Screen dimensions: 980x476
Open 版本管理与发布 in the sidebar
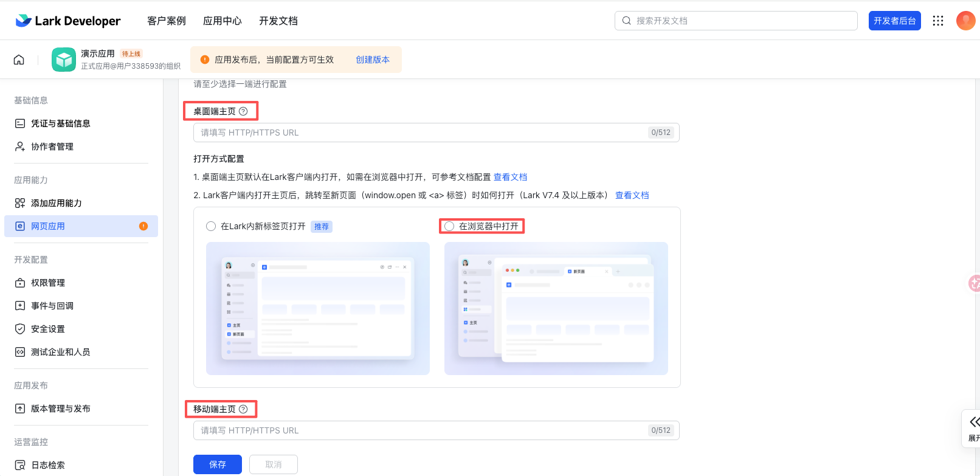tap(60, 409)
